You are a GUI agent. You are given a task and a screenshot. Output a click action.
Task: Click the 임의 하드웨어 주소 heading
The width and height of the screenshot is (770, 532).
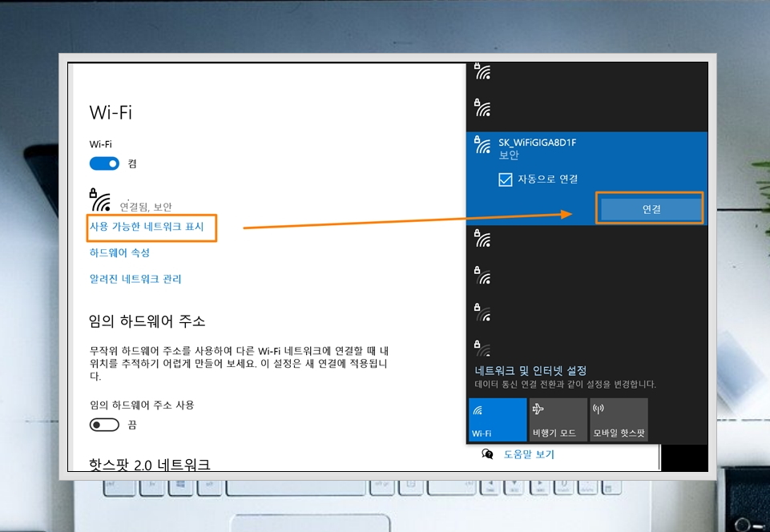pos(147,321)
